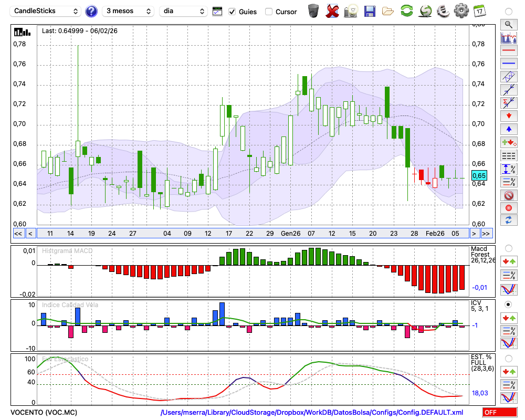Click the calendar icon in toolbar
Image resolution: width=525 pixels, height=420 pixels.
pos(479,11)
